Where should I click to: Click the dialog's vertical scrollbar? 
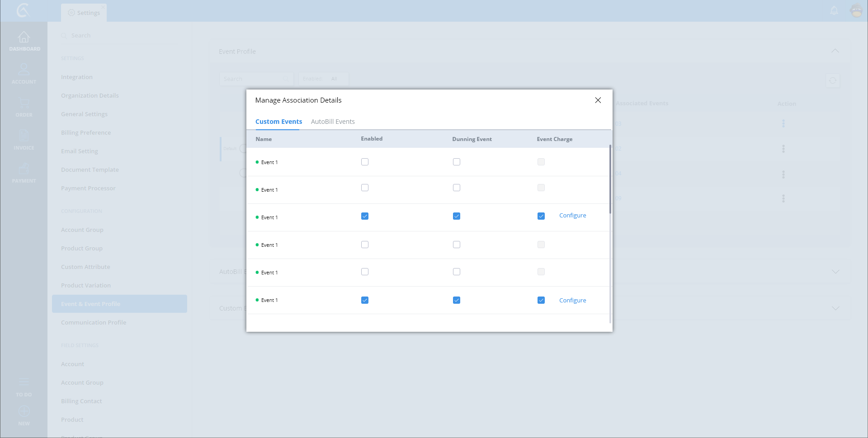(x=610, y=181)
